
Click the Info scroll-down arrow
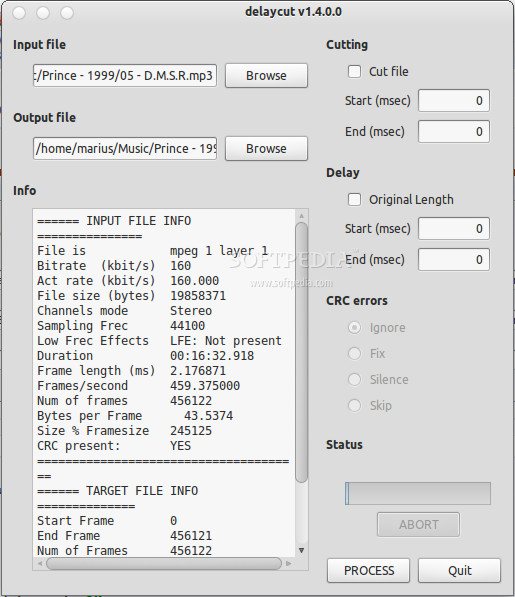pos(301,550)
